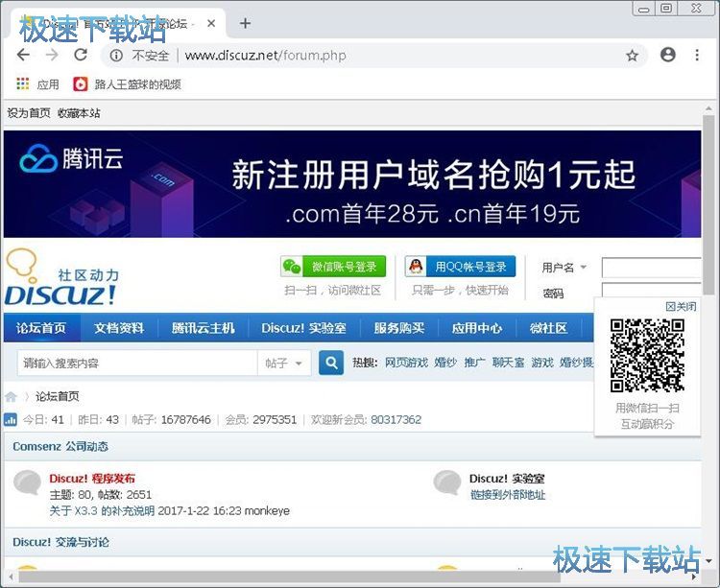Open new member 80317362 profile link
This screenshot has height=588, width=720.
point(396,420)
